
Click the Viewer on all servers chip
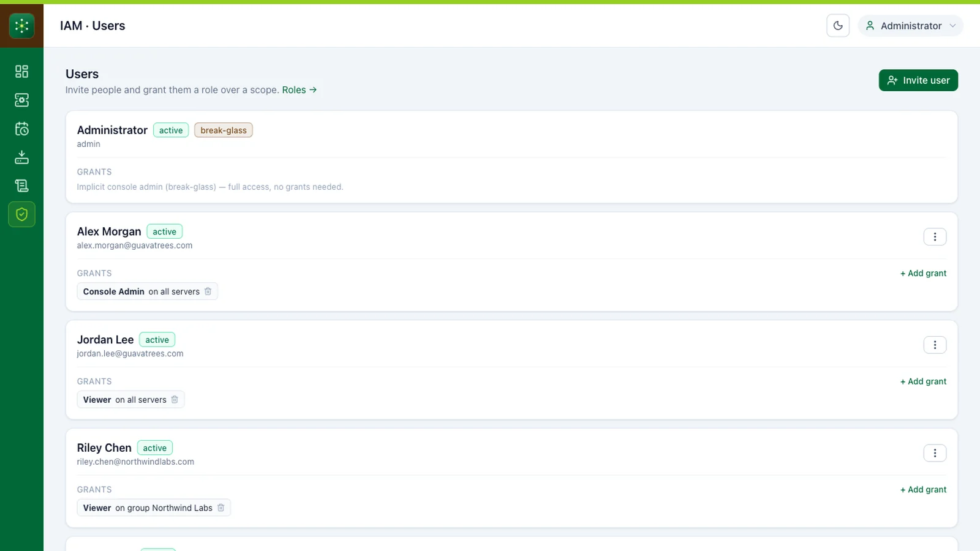[x=130, y=400]
